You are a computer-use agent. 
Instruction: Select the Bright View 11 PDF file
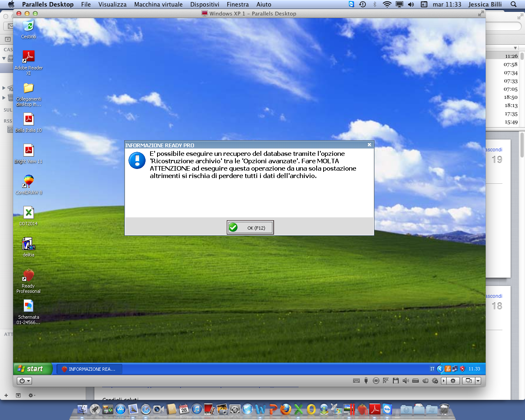coord(28,153)
